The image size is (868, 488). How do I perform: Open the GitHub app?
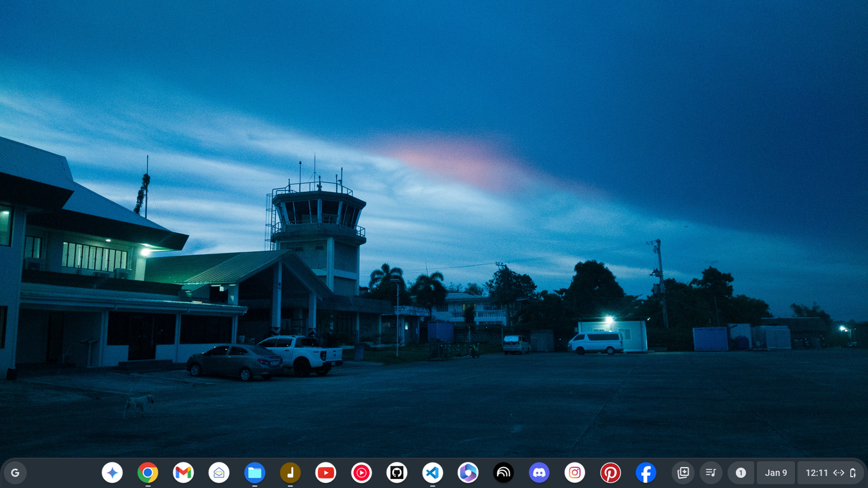pos(397,473)
